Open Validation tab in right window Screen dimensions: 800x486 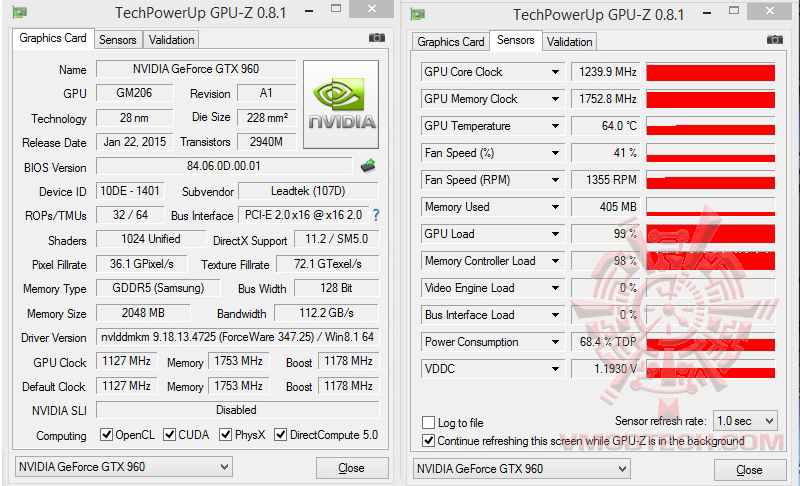pos(569,42)
